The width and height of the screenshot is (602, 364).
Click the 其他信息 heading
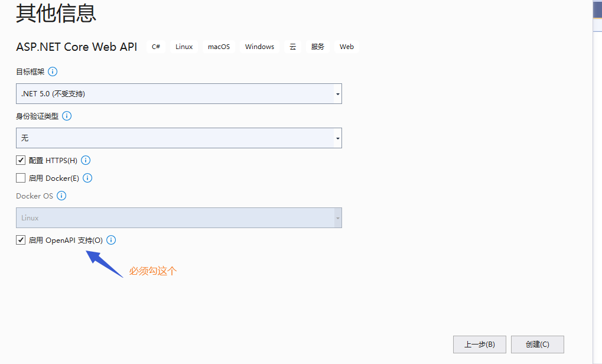(56, 12)
